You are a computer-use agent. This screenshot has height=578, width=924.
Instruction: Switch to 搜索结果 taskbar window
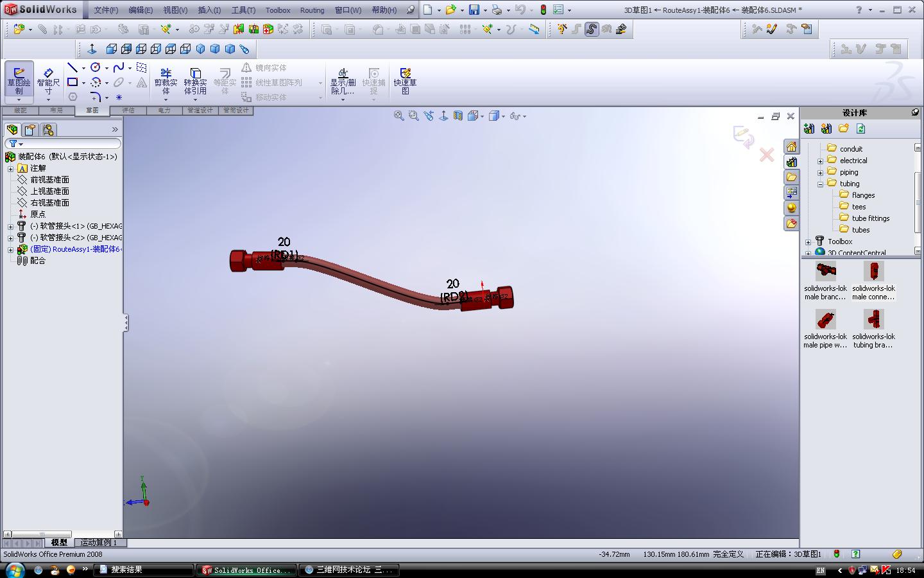pyautogui.click(x=144, y=570)
